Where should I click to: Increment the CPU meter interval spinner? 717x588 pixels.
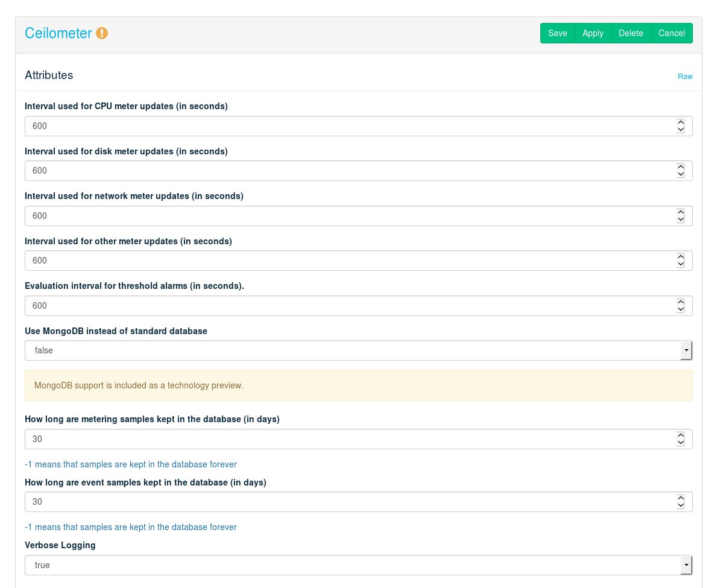coord(680,122)
